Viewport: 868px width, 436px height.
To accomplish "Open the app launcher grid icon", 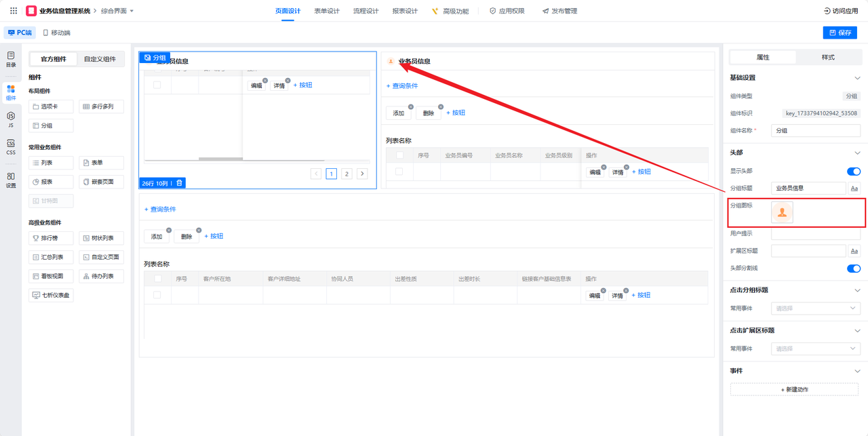I will (x=14, y=11).
